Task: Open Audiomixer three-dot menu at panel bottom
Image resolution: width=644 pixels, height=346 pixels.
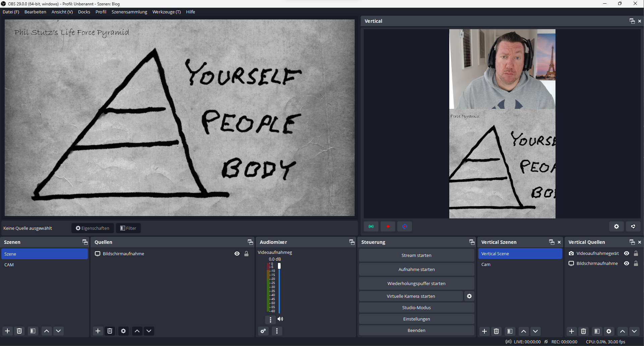Action: pyautogui.click(x=277, y=331)
